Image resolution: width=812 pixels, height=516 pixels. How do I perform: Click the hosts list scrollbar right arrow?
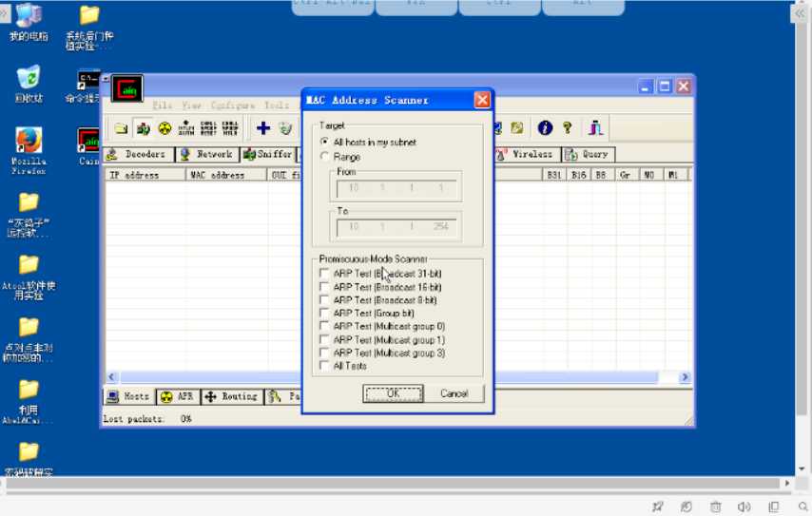685,376
